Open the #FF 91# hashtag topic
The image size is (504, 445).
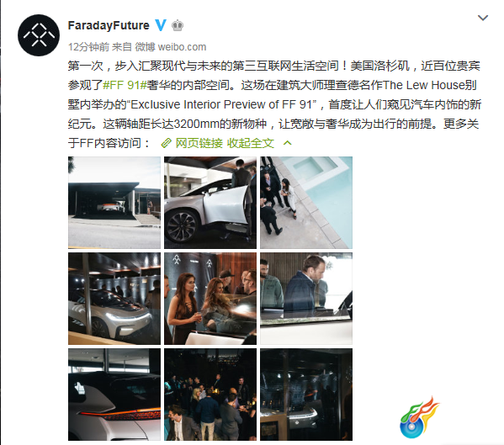tap(125, 85)
